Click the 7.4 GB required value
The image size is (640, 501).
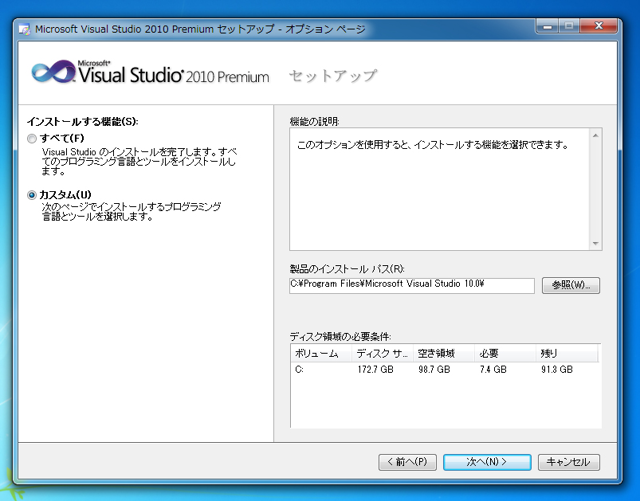pos(493,370)
